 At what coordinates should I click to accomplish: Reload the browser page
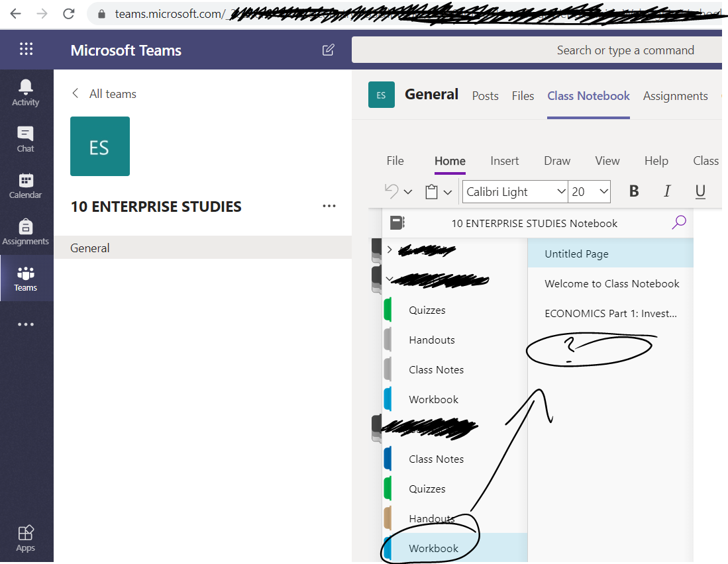[x=69, y=14]
